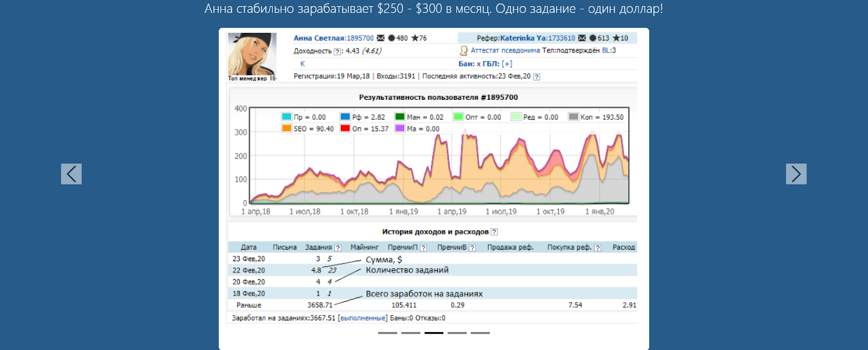Image resolution: width=868 pixels, height=350 pixels.
Task: Click the star rating icon showing 76
Action: [415, 38]
